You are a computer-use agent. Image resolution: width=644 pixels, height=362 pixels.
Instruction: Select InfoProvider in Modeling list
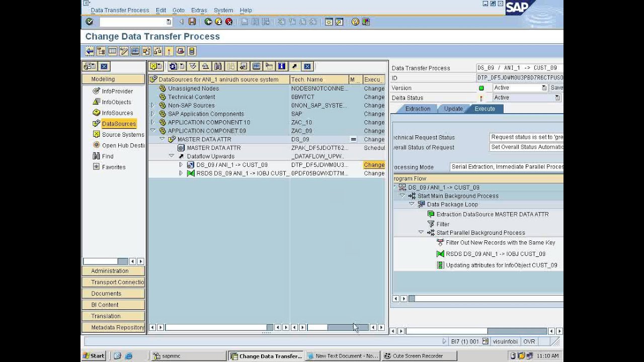coord(117,91)
